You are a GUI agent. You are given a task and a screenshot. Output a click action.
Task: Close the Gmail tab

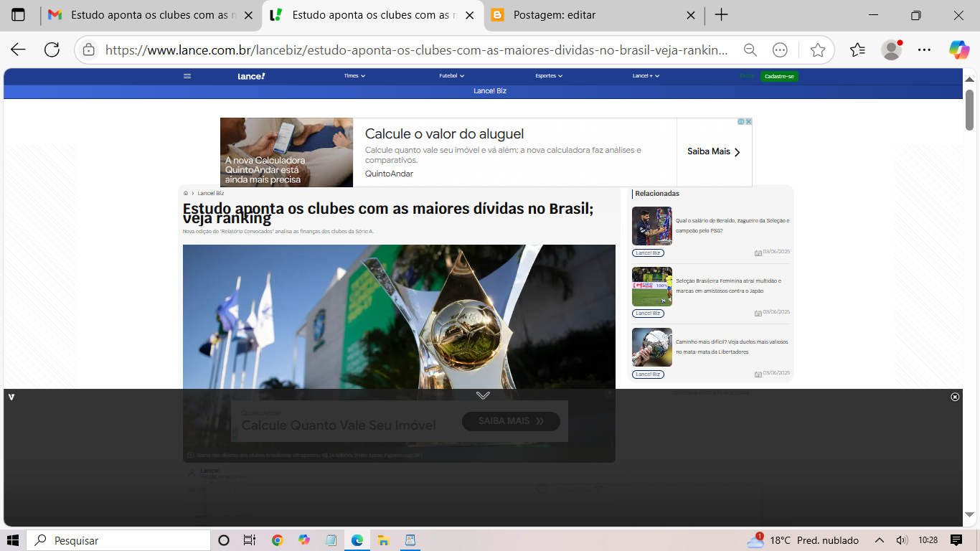(248, 15)
